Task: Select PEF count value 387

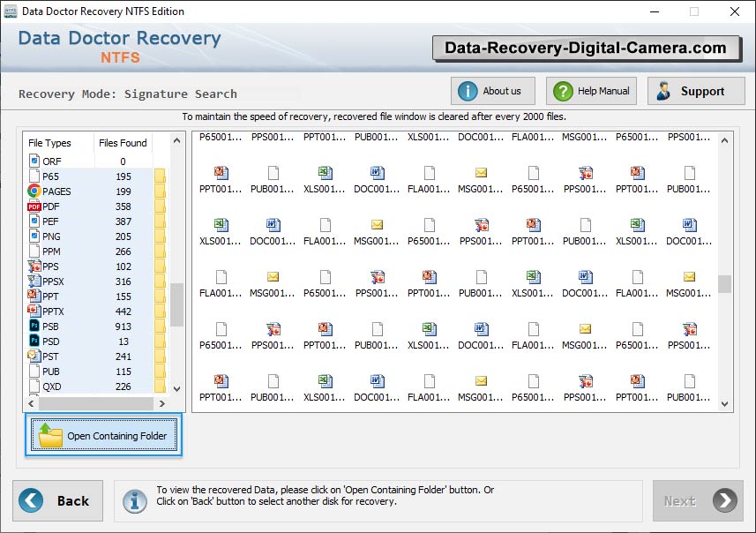Action: 123,221
